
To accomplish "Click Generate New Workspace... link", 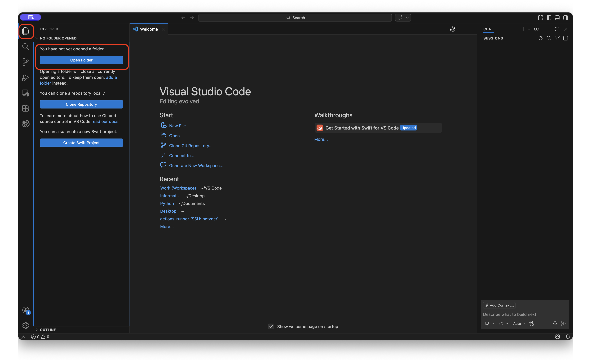I will tap(196, 166).
